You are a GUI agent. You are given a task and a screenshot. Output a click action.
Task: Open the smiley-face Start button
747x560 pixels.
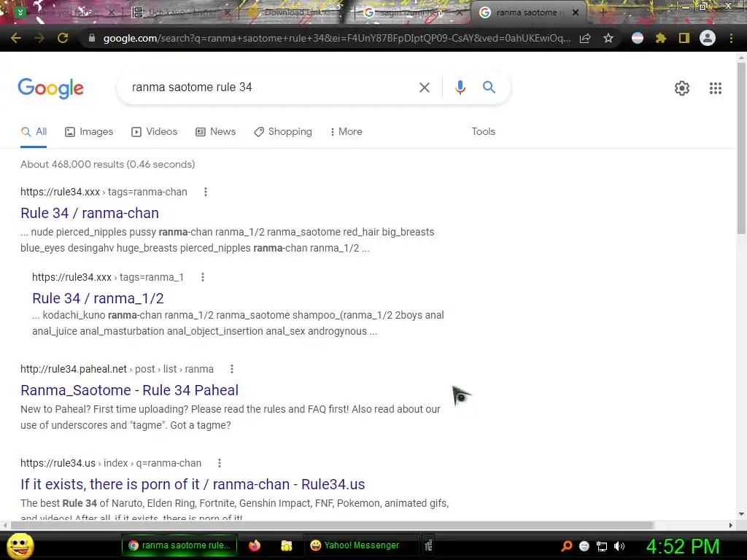click(20, 545)
